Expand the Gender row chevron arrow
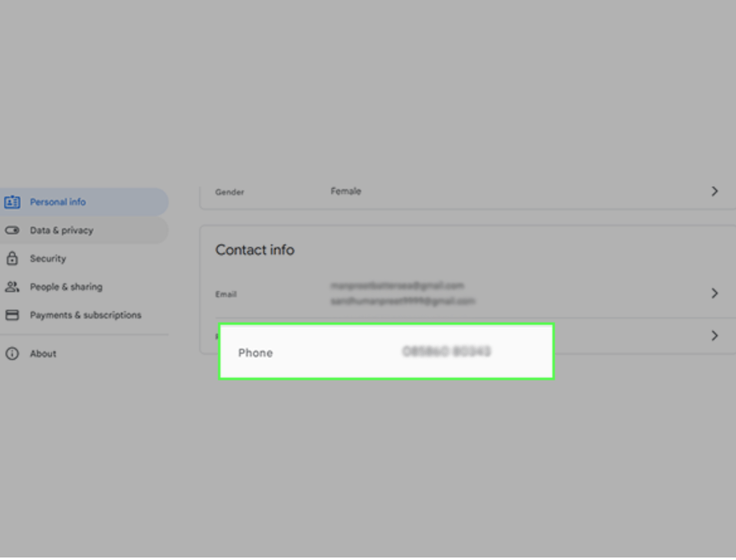The image size is (736, 560). pyautogui.click(x=714, y=191)
